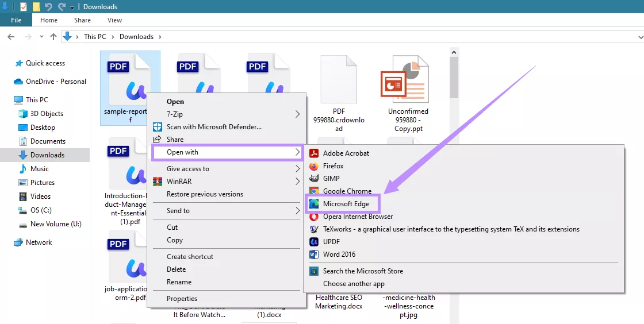Screen dimensions: 644x324
Task: Select the GIMP app icon
Action: pyautogui.click(x=314, y=179)
